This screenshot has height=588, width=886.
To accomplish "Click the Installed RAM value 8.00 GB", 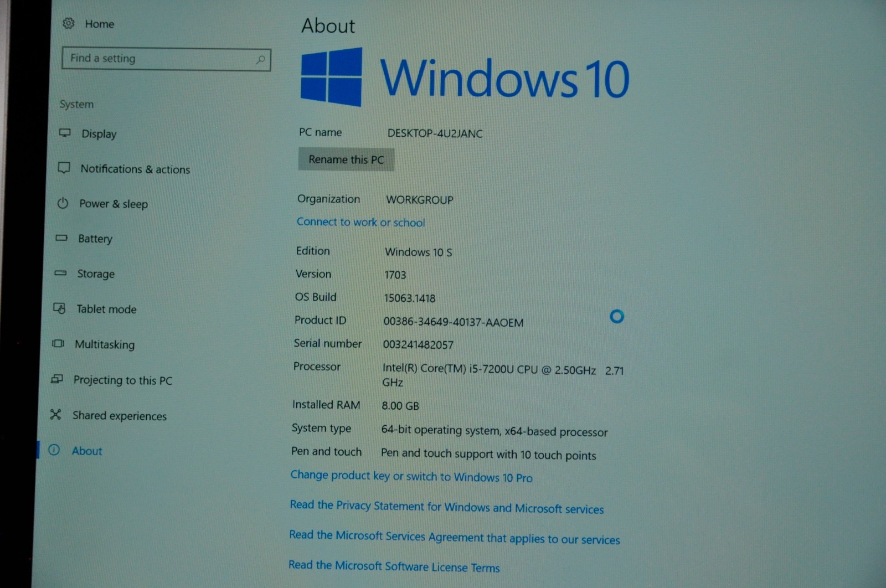I will coord(400,406).
